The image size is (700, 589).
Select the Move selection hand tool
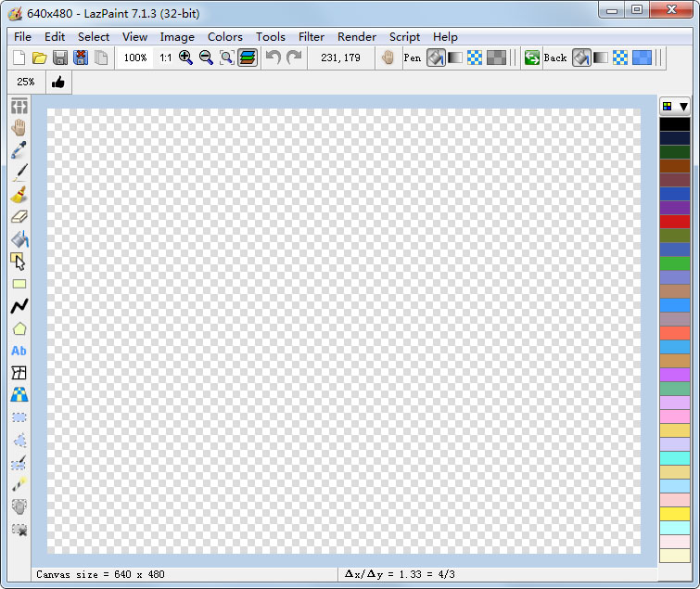[19, 506]
